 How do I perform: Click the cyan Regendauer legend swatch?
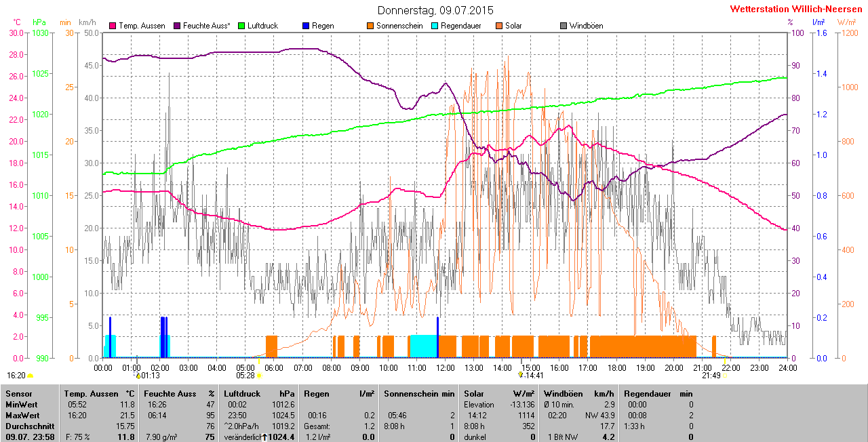435,26
